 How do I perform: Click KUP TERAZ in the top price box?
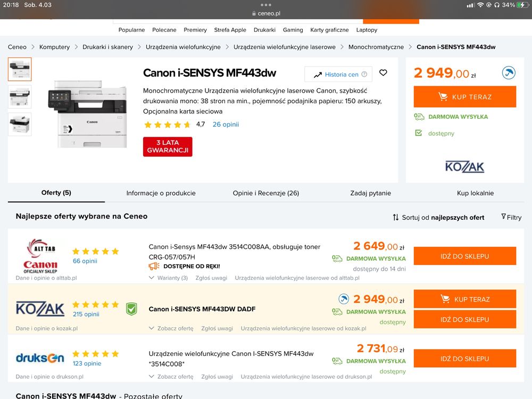(x=465, y=97)
